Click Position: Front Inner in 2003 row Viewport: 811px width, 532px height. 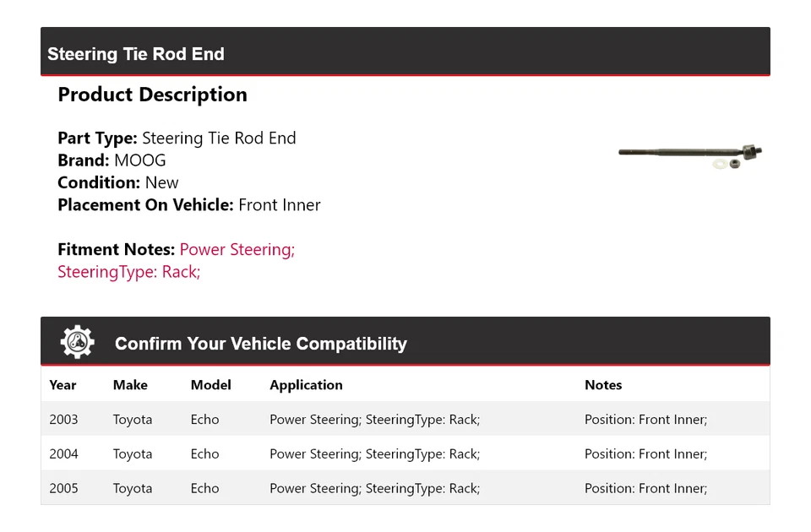pos(645,420)
